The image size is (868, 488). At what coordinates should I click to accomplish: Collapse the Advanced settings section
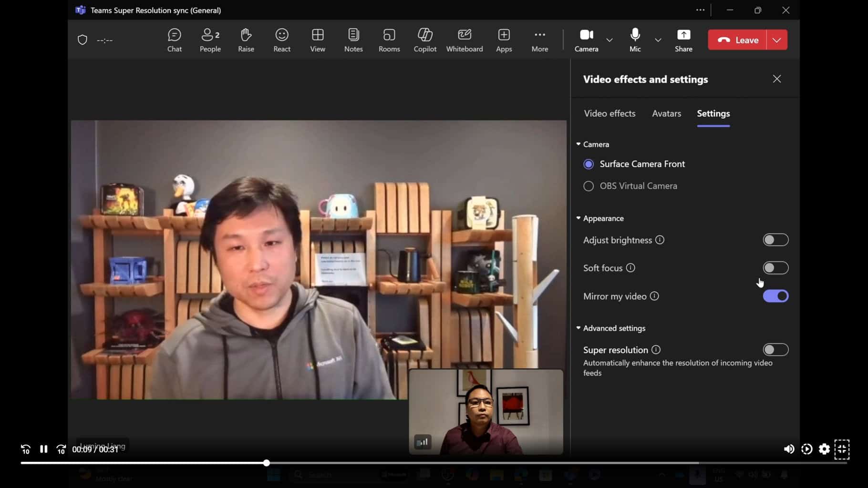(611, 328)
